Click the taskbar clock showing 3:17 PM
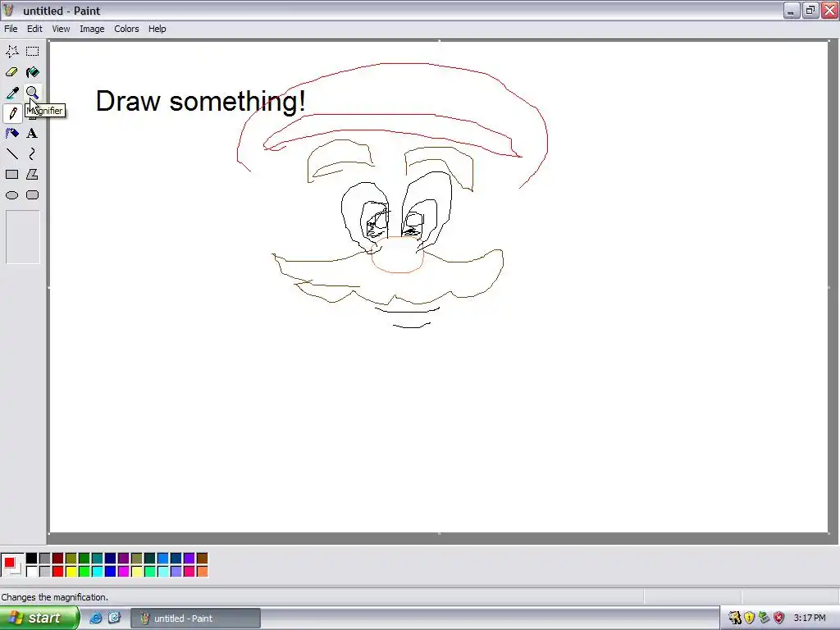Viewport: 840px width, 630px height. click(x=810, y=619)
